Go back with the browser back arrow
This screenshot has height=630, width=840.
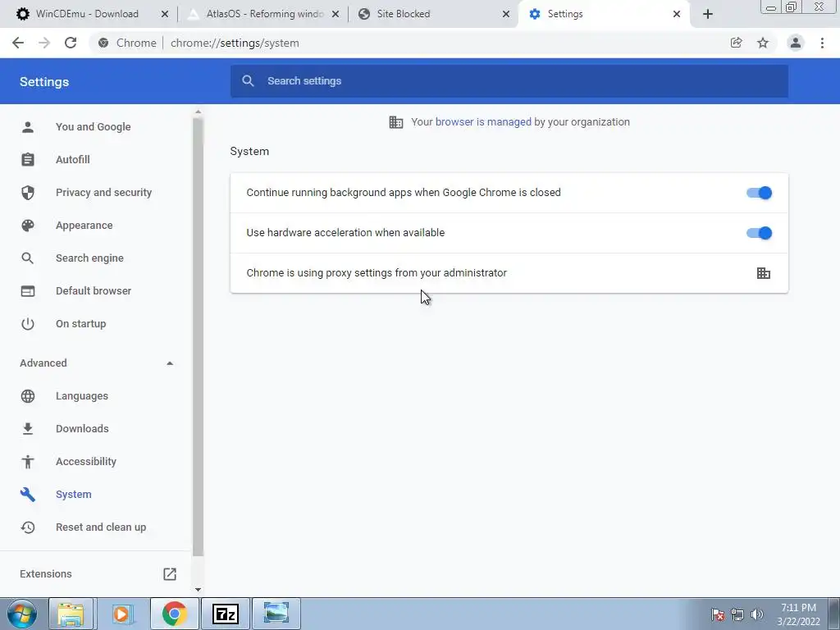[18, 43]
